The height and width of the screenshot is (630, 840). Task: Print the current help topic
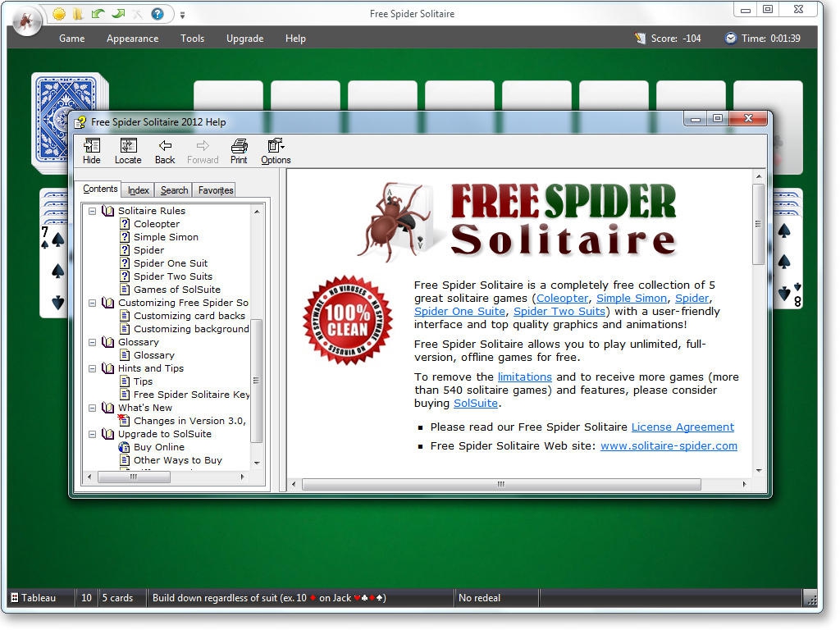click(239, 151)
